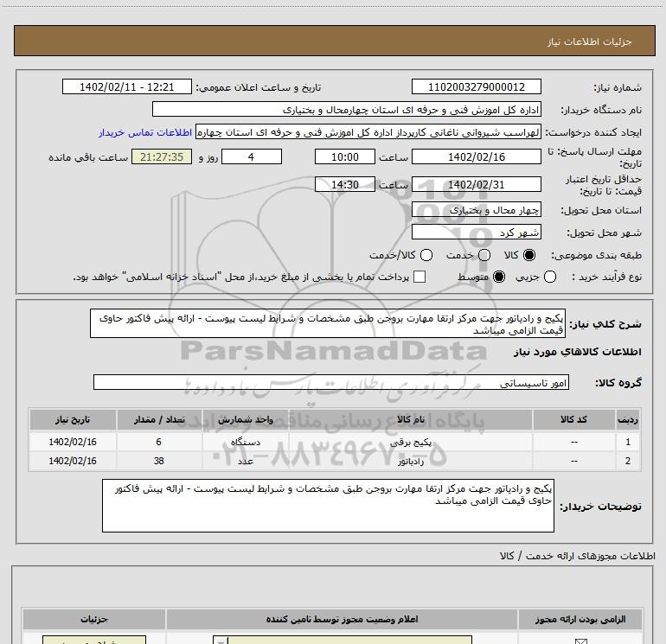This screenshot has height=644, width=666.
Task: Select the کالا/خدمت category radio button
Action: tap(426, 255)
